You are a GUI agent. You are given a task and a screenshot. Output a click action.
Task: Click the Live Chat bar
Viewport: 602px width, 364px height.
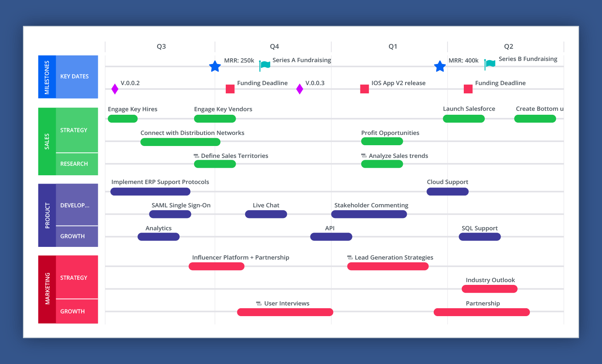(266, 214)
